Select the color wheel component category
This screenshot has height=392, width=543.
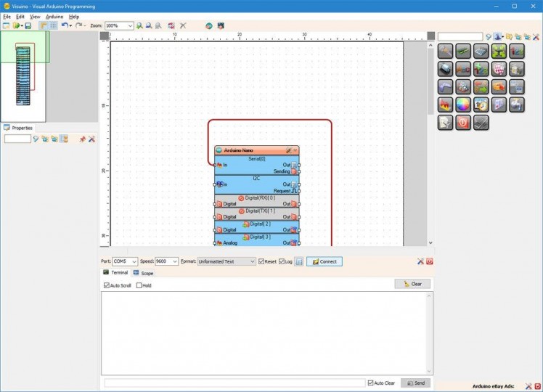tap(463, 105)
